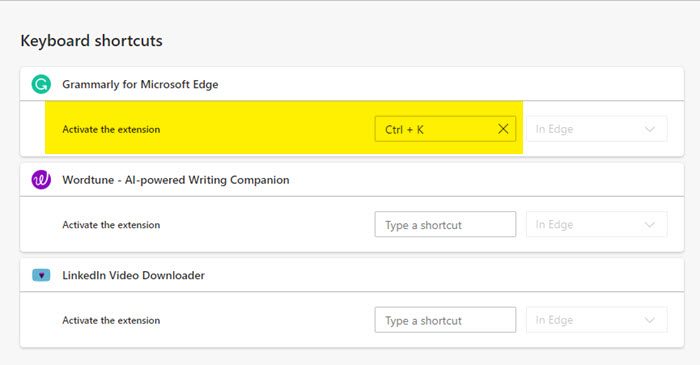Select the Grammarly for Microsoft Edge title
Viewport: 700px width, 365px height.
point(140,84)
